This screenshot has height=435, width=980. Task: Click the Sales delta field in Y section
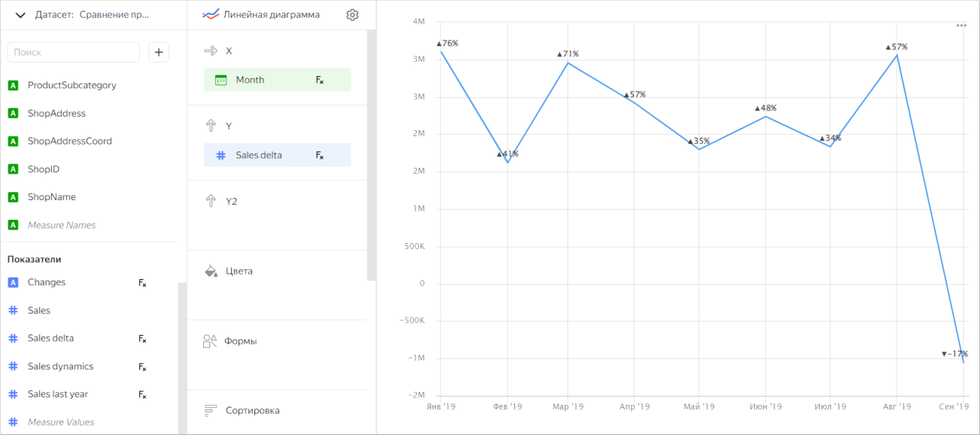click(259, 155)
